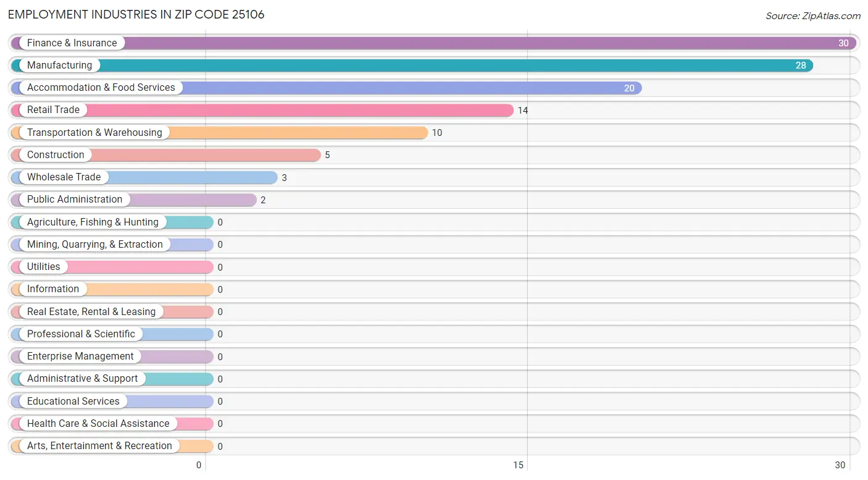Image resolution: width=868 pixels, height=480 pixels.
Task: Click the value 20 on Accommodation bar
Action: click(629, 88)
